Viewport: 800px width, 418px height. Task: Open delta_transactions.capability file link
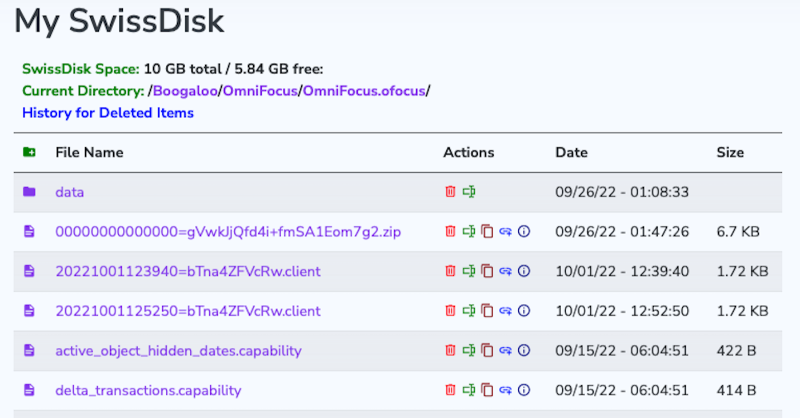[148, 390]
